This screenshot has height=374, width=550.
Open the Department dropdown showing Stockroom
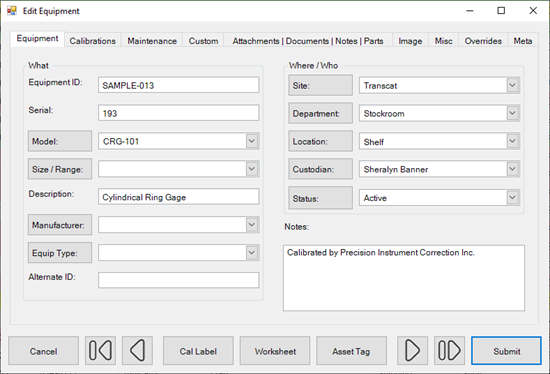click(x=512, y=113)
